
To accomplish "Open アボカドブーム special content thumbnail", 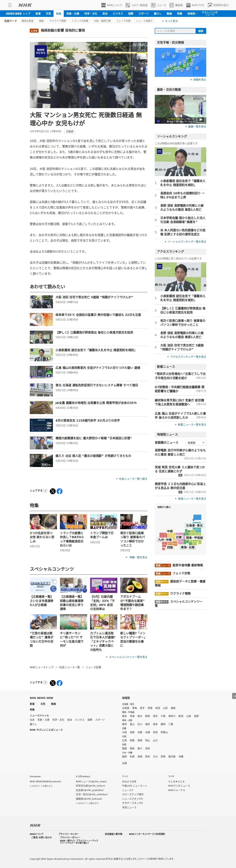I will (x=134, y=586).
